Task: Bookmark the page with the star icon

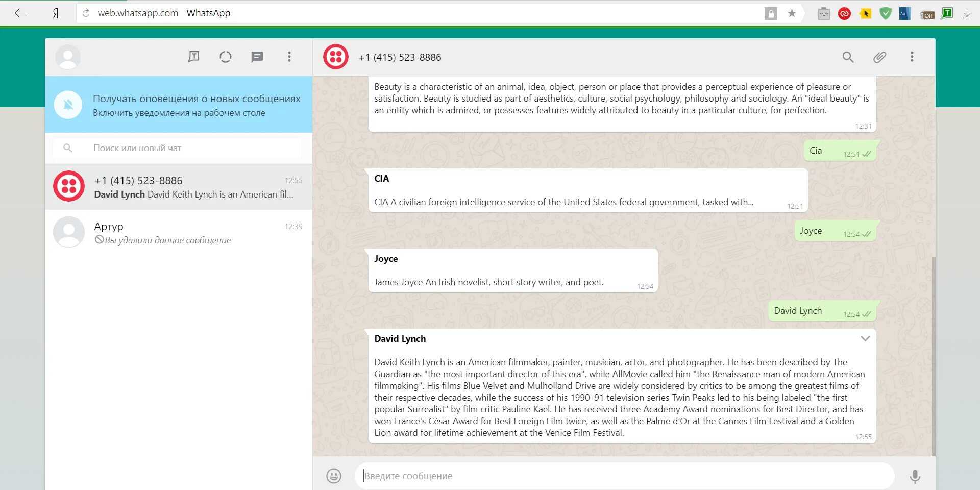Action: [792, 13]
